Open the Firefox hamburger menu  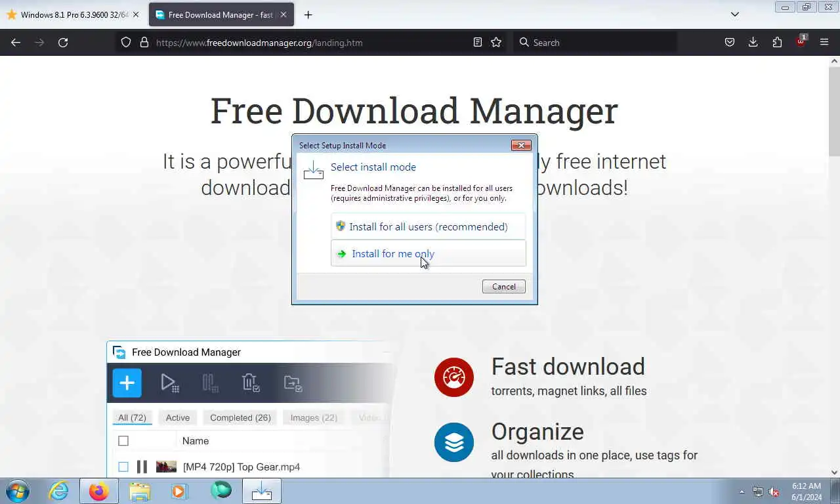click(x=824, y=42)
